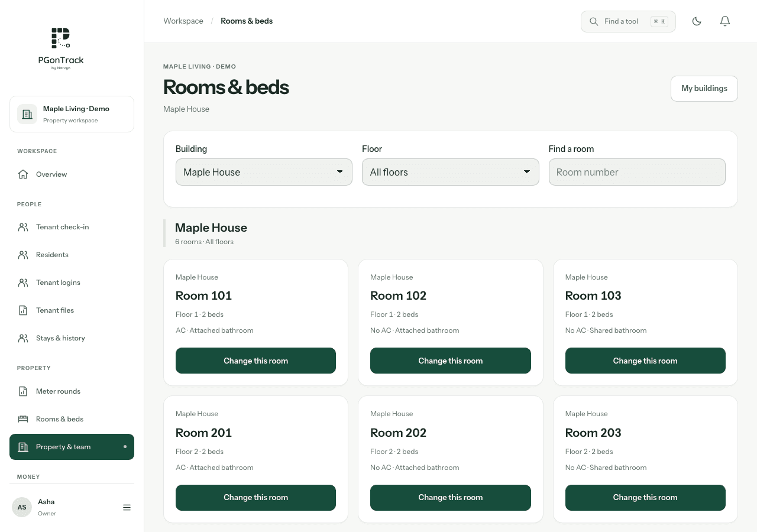Change this room for Room 102

point(451,361)
